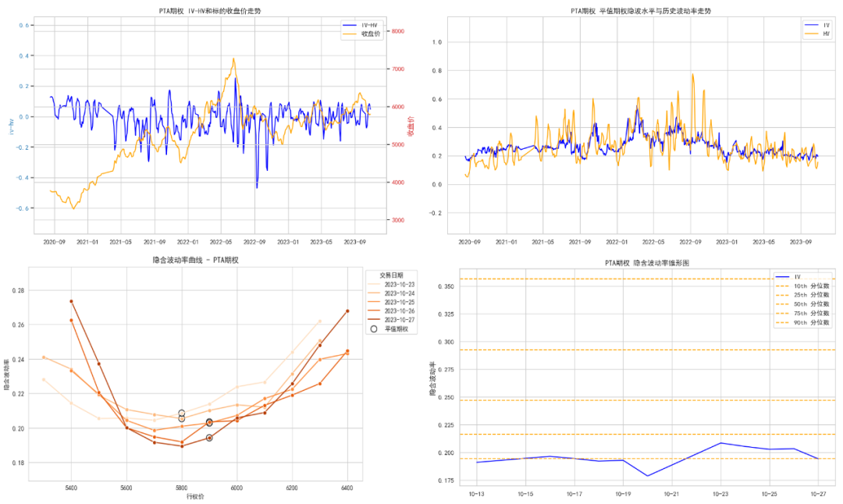Select legend entry "2023-10-27"
The image size is (843, 504).
(391, 320)
